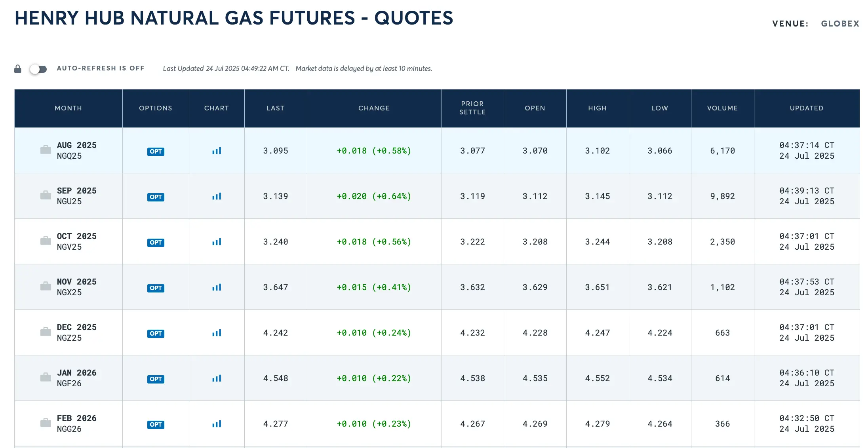Click the CHANGE column header
The width and height of the screenshot is (868, 448).
pos(374,108)
